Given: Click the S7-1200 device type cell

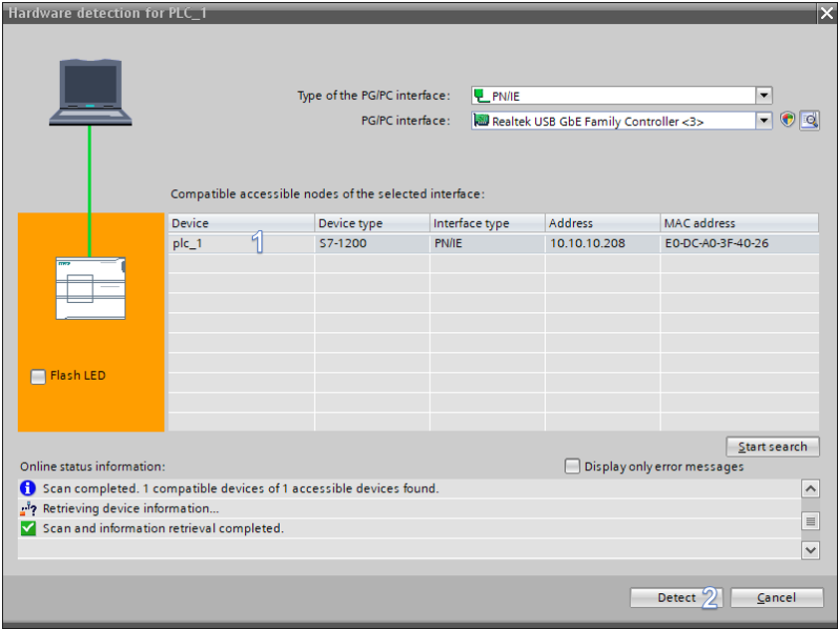Looking at the screenshot, I should (373, 243).
